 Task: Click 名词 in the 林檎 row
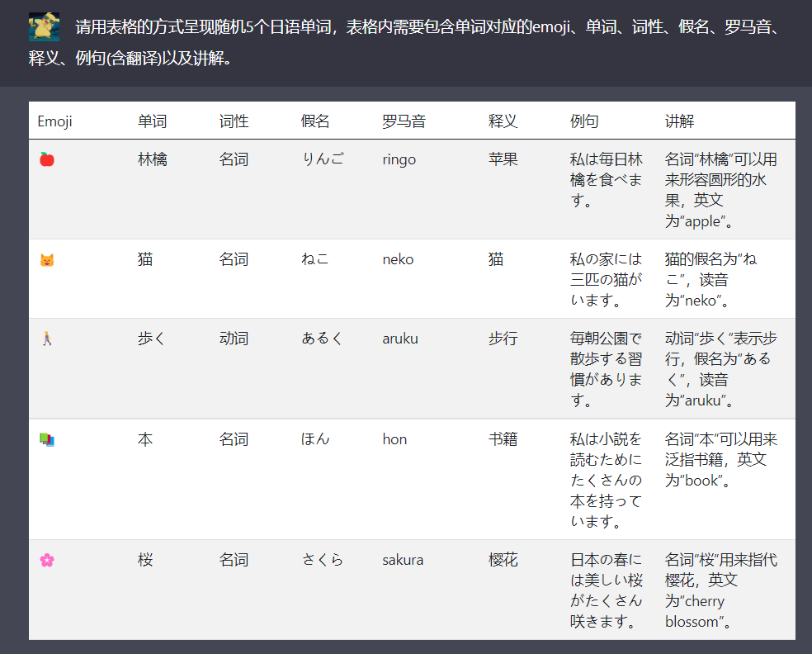234,159
